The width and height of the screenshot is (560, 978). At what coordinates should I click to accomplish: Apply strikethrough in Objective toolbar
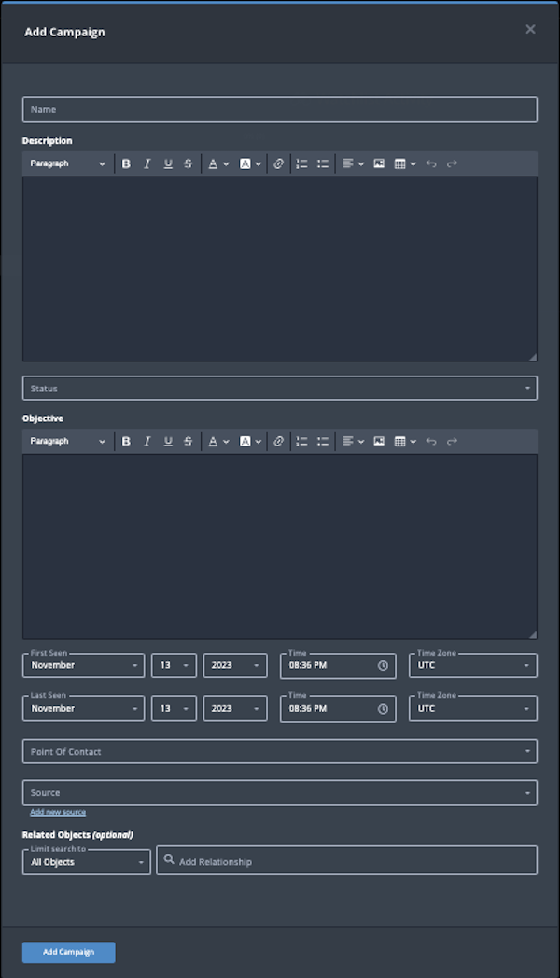pyautogui.click(x=189, y=441)
